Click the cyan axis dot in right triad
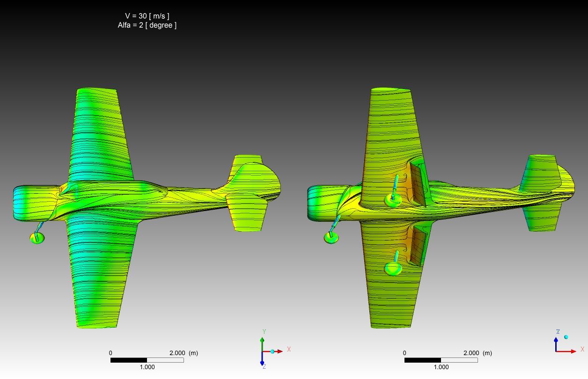This screenshot has height=379, width=588. [566, 337]
